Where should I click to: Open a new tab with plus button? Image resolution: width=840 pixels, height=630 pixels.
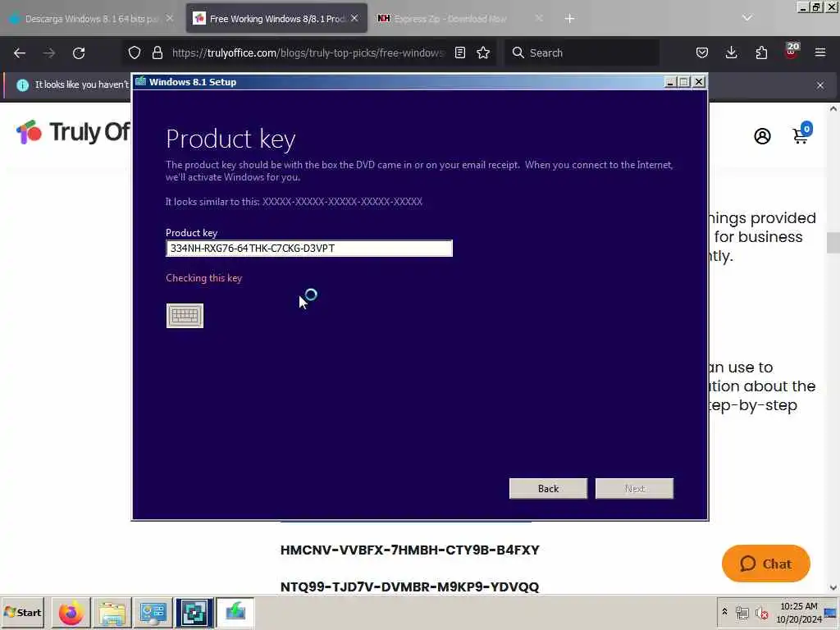tap(569, 19)
